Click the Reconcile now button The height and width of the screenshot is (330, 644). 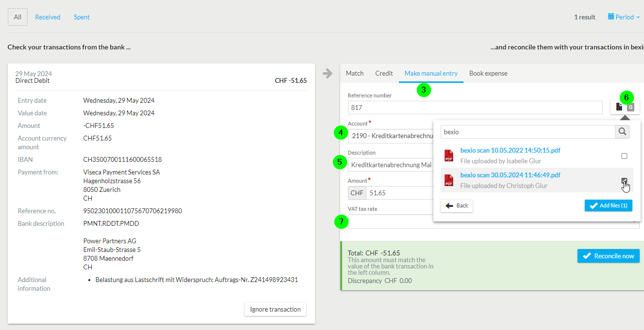tap(609, 256)
